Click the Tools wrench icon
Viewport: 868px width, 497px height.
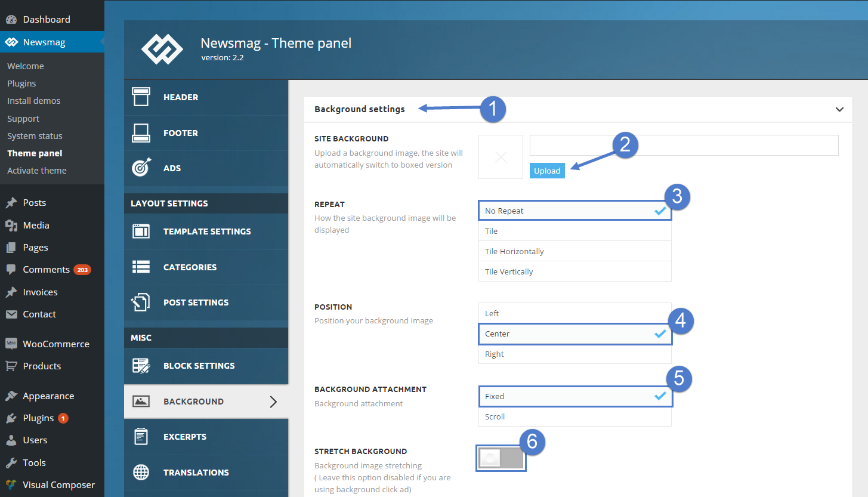(x=11, y=463)
